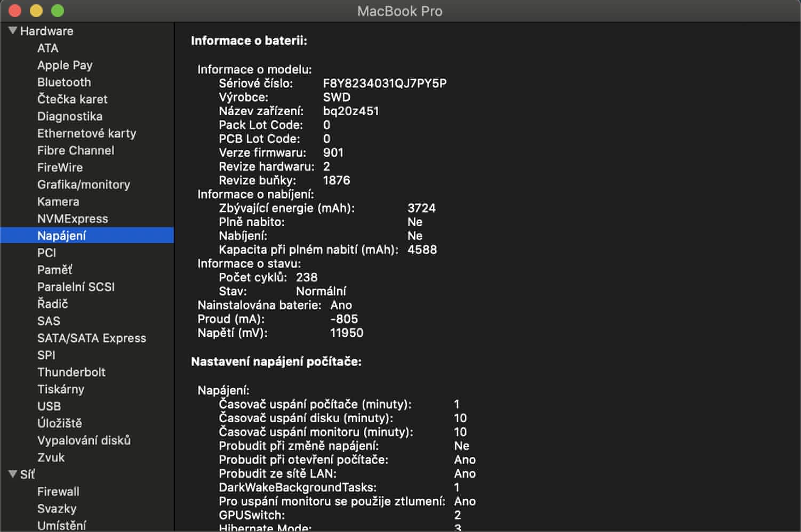Select the Kamera entry

58,201
